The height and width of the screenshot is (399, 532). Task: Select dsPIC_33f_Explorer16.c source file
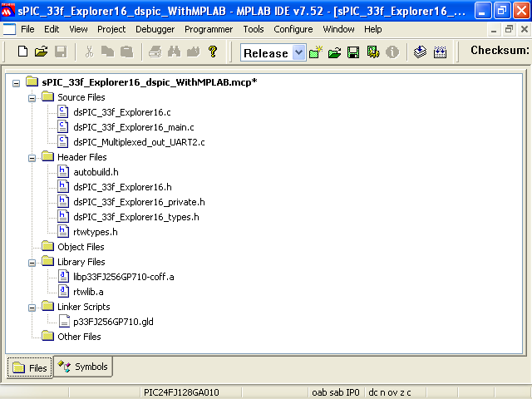click(x=122, y=112)
